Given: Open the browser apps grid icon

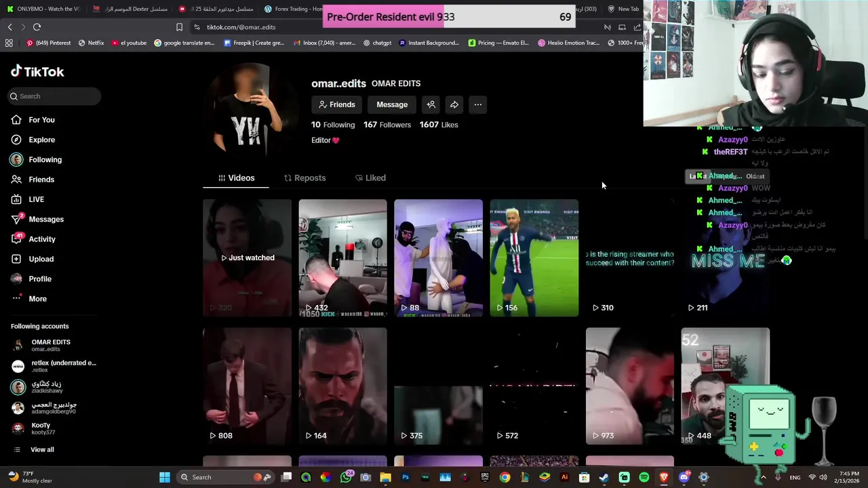Looking at the screenshot, I should (9, 43).
